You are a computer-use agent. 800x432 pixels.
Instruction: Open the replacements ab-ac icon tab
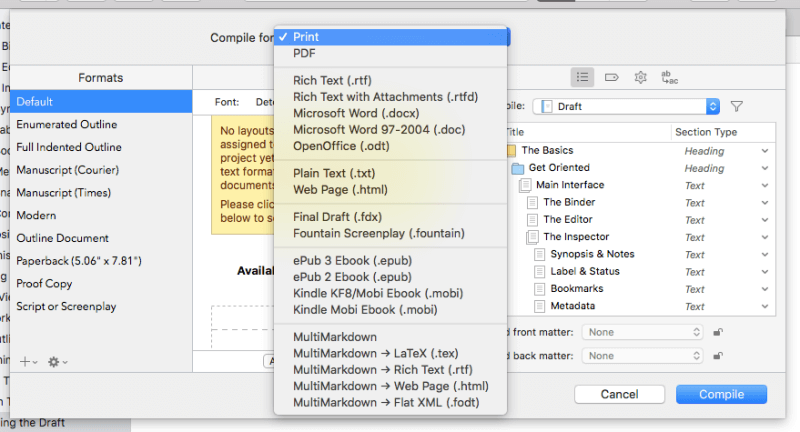[x=669, y=78]
